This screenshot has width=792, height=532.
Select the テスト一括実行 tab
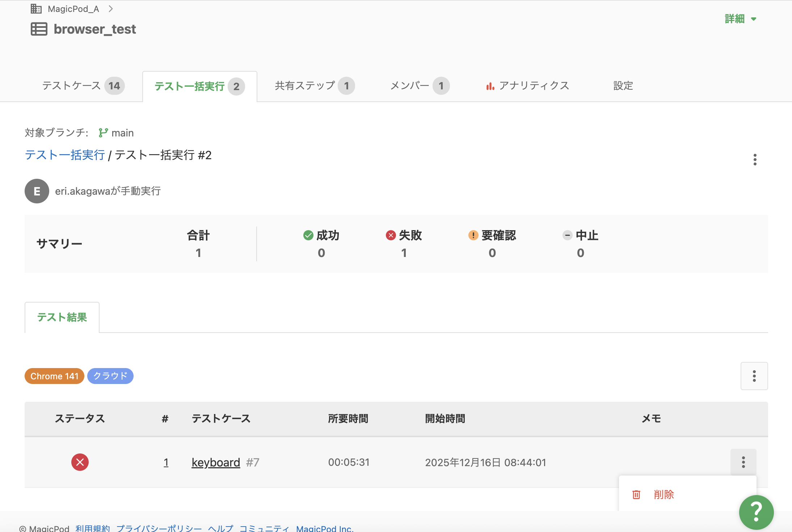click(200, 86)
